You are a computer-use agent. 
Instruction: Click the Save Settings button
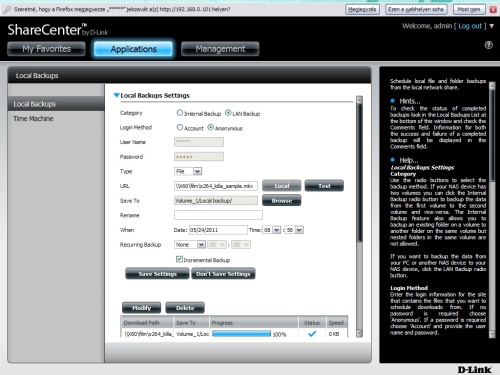pyautogui.click(x=157, y=274)
